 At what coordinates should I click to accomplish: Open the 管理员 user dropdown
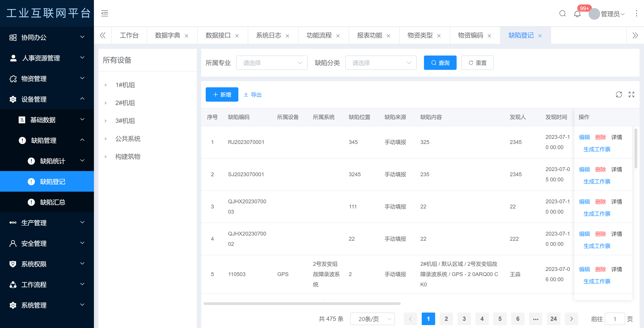[612, 14]
